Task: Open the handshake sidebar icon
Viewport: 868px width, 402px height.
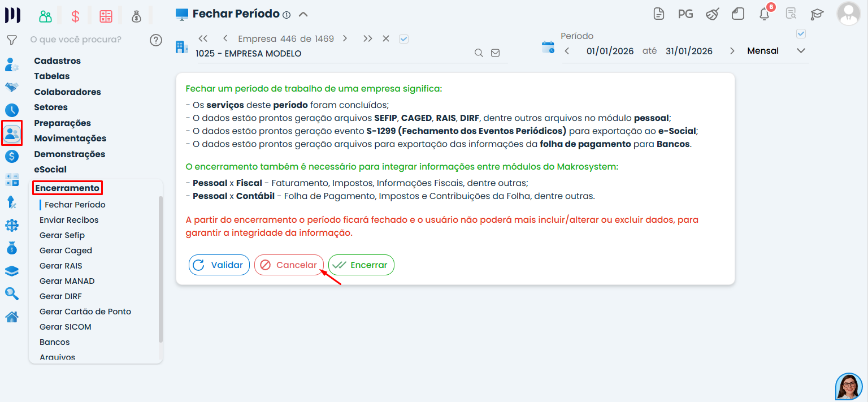Action: click(12, 87)
